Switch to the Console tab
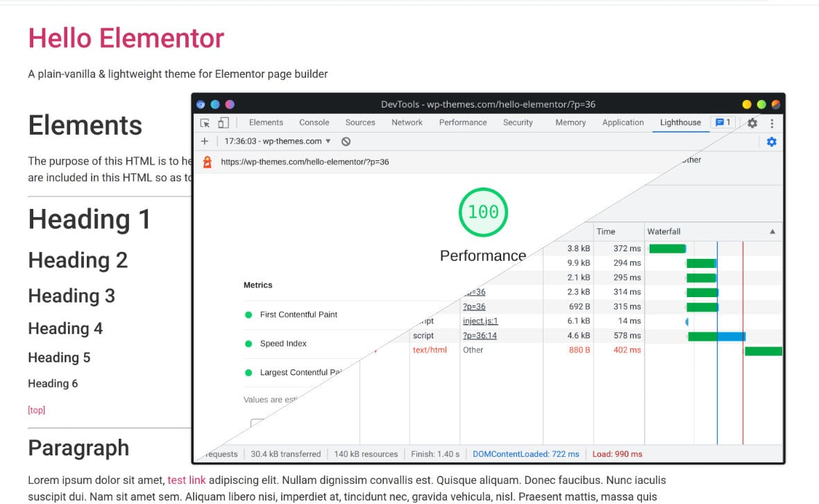The image size is (819, 504). (x=314, y=122)
